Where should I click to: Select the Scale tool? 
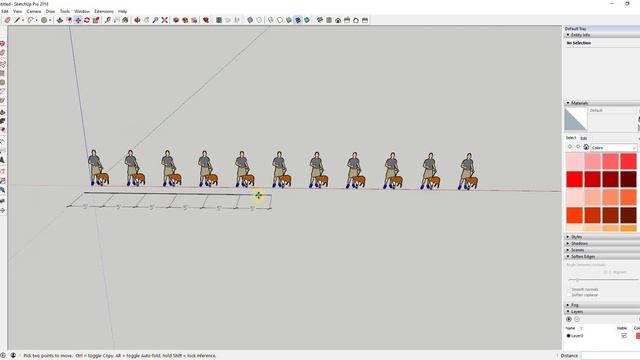[x=96, y=20]
